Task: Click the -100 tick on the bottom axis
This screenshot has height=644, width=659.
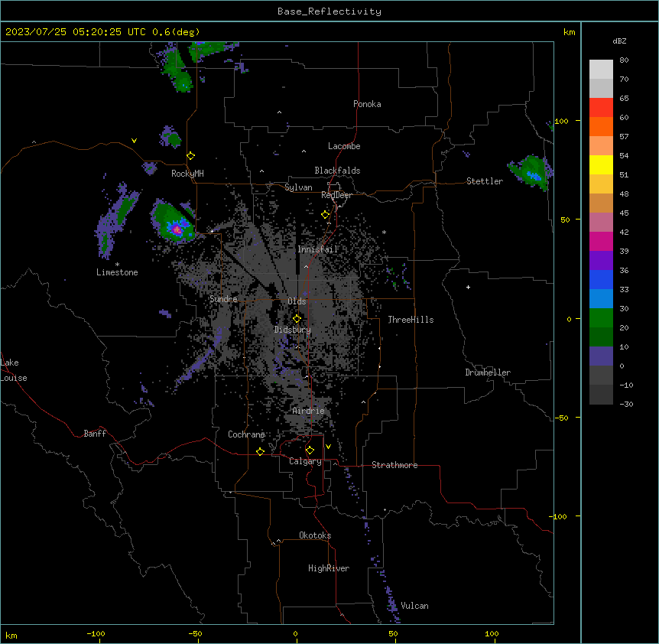Action: pos(96,633)
